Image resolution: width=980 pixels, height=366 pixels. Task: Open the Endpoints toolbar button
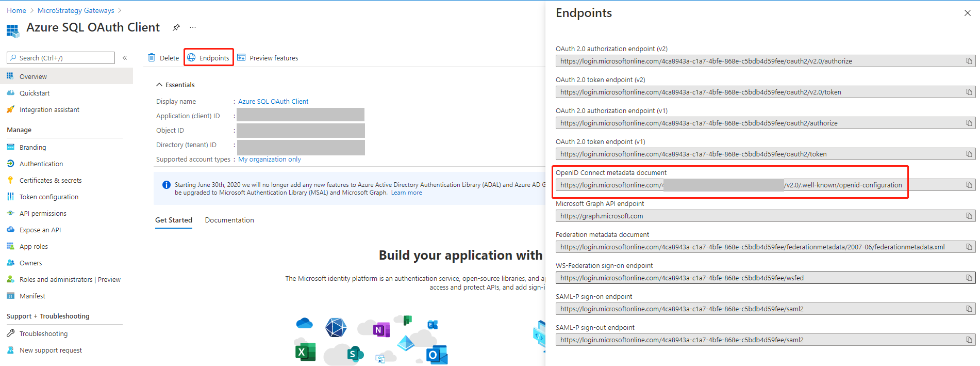pyautogui.click(x=209, y=58)
